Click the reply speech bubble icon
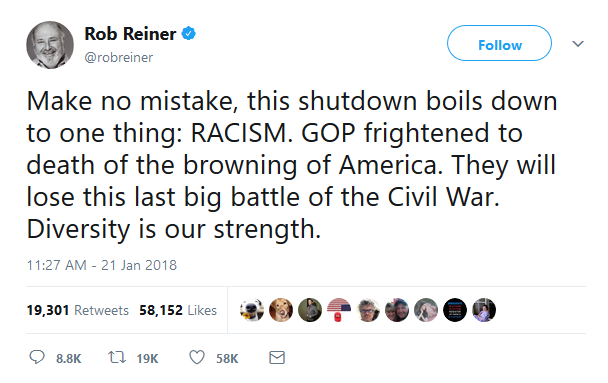This screenshot has height=383, width=608. pyautogui.click(x=37, y=357)
